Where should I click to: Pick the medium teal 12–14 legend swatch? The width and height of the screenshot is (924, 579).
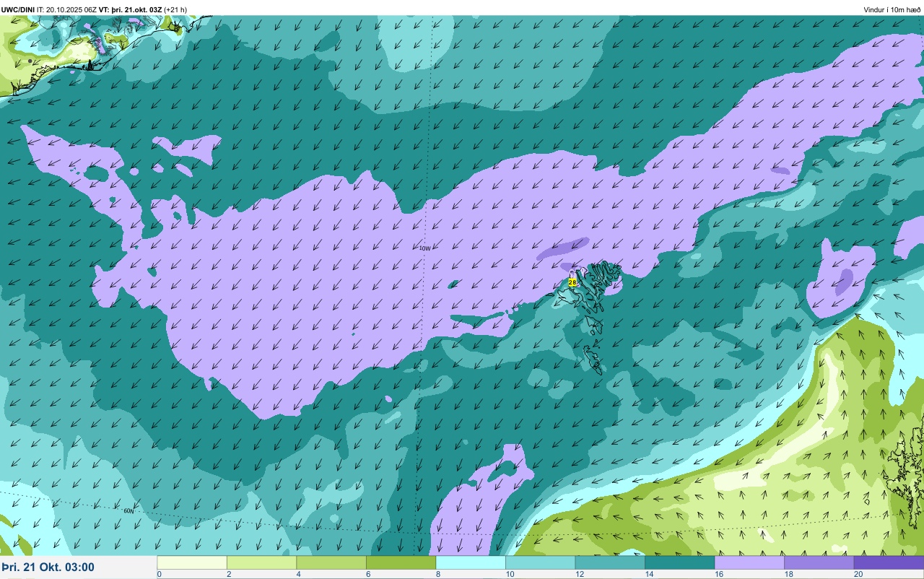pos(610,562)
